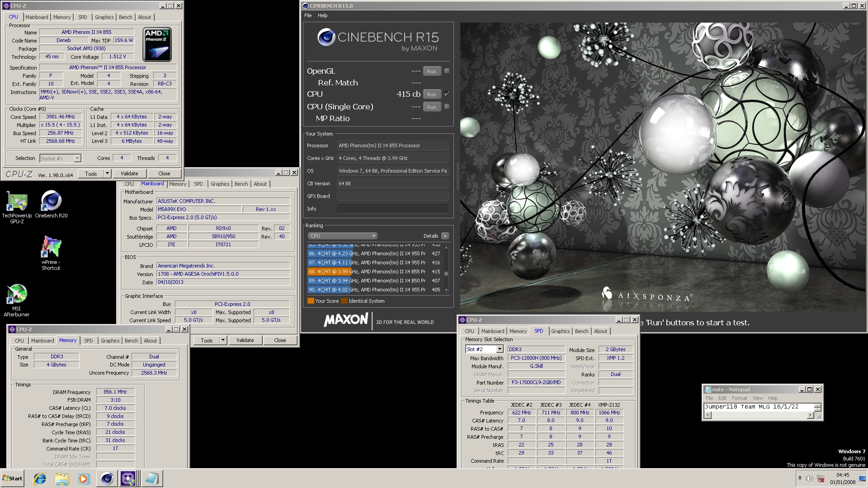The image size is (868, 488).
Task: Open the Help menu in Cinebench
Action: point(322,15)
